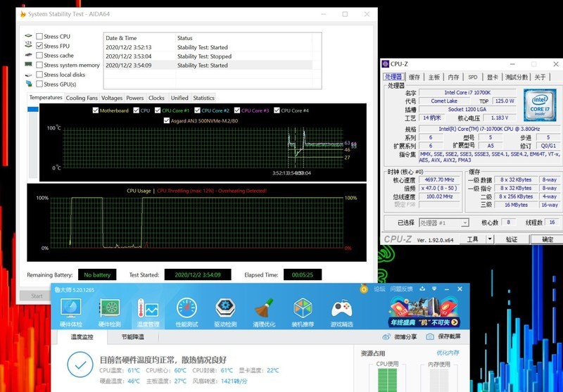Open the 工具 dropdown arrow in CPU-Z

490,239
